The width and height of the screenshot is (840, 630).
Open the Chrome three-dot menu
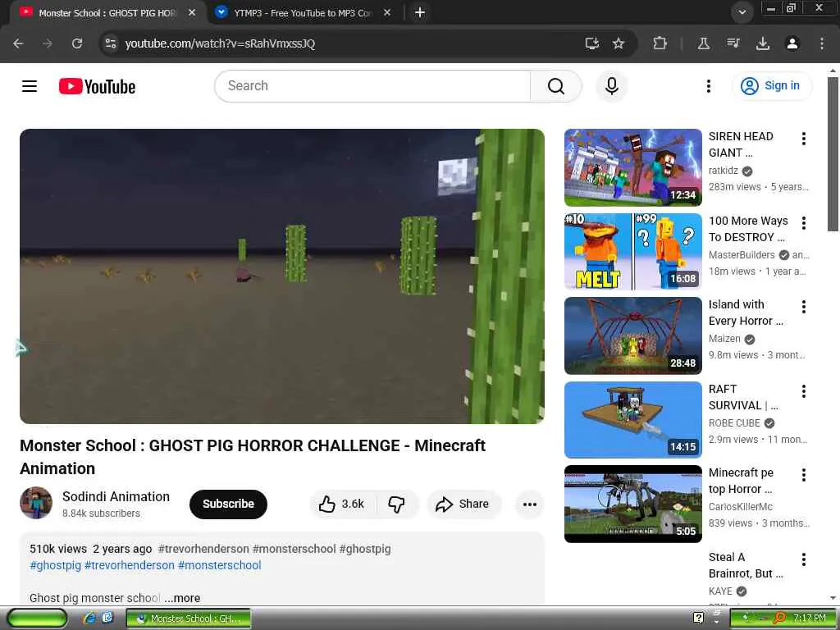(x=822, y=43)
